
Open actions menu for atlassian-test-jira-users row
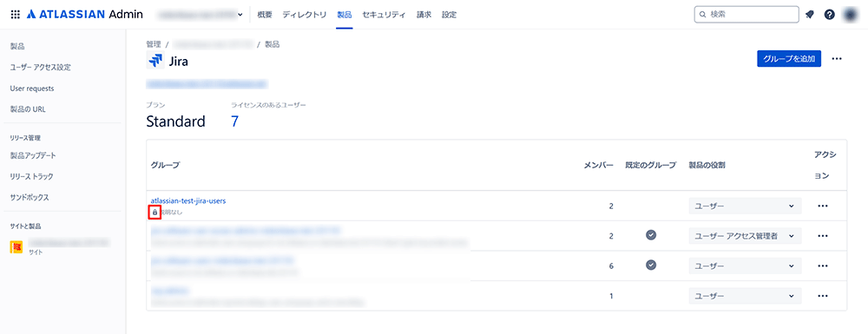[823, 206]
